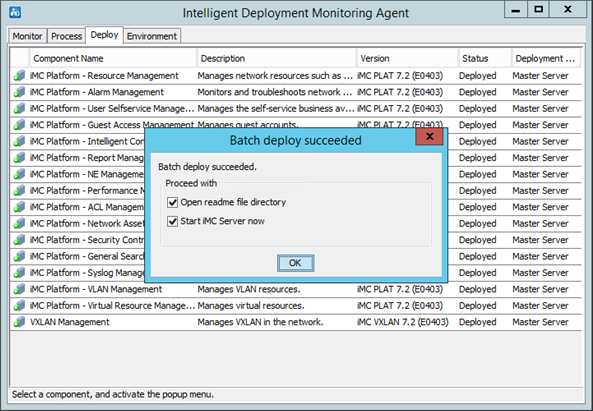Select 'iMC Platform - Alarm Management' row
Screen dimensions: 593x411
pos(296,92)
